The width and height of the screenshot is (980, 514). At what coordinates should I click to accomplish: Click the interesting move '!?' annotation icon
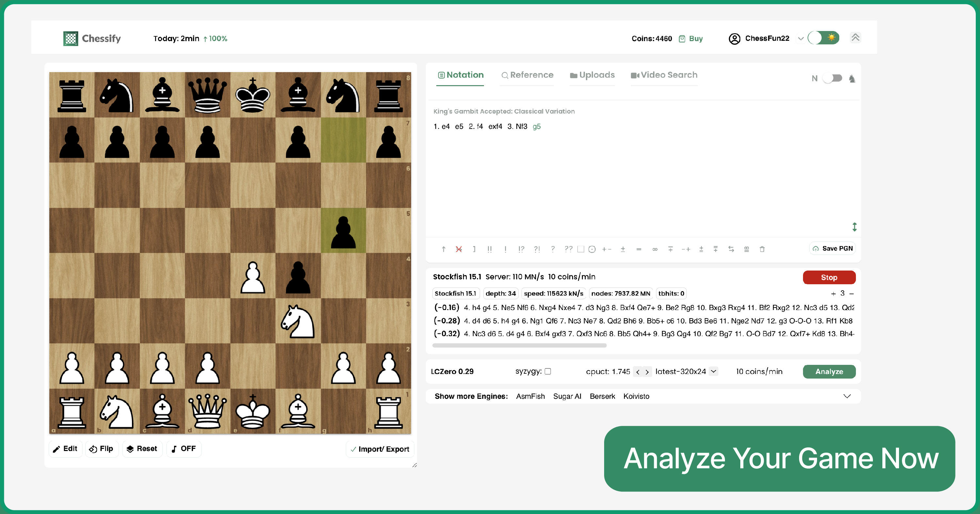point(519,248)
